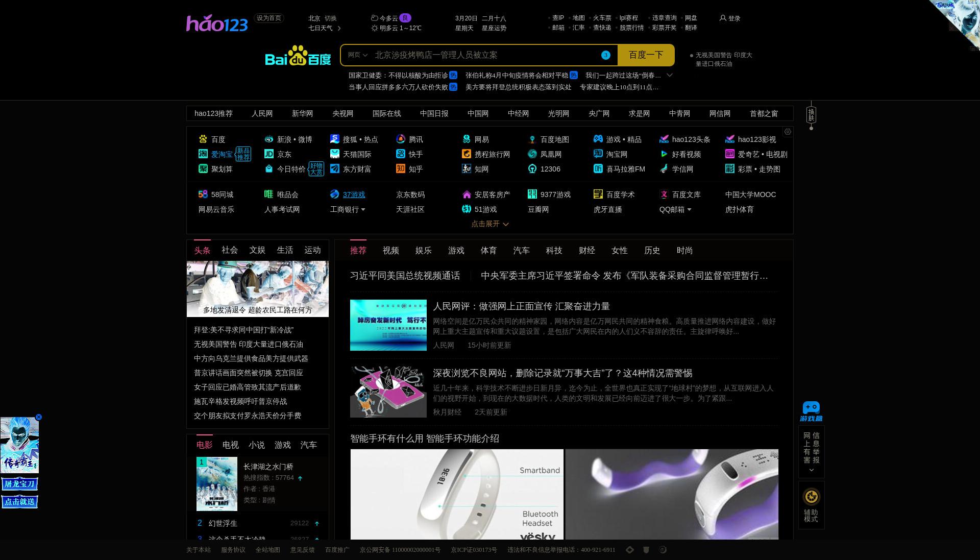The image size is (980, 560).
Task: Open the 幻世浮生 ranking row
Action: (258, 523)
